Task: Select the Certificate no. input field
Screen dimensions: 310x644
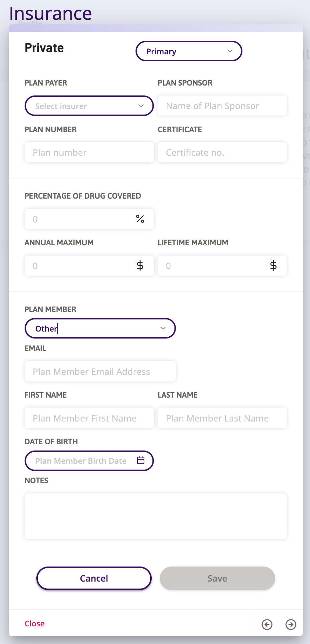Action: tap(222, 152)
